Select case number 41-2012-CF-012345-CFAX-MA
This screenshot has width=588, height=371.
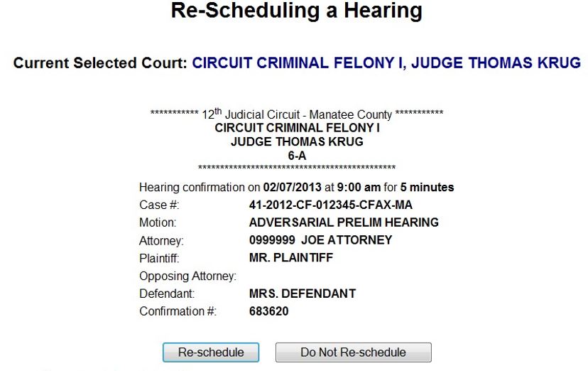click(330, 205)
